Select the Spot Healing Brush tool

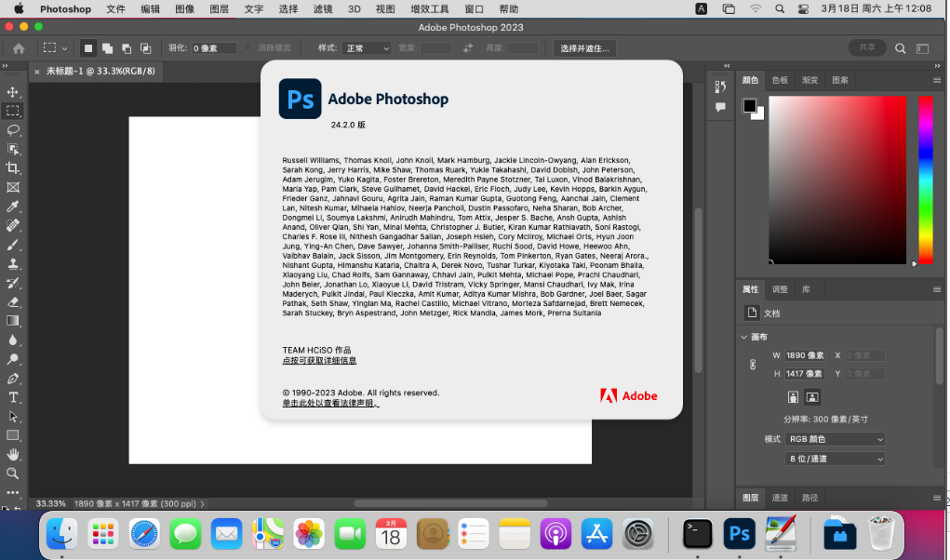pos(13,226)
